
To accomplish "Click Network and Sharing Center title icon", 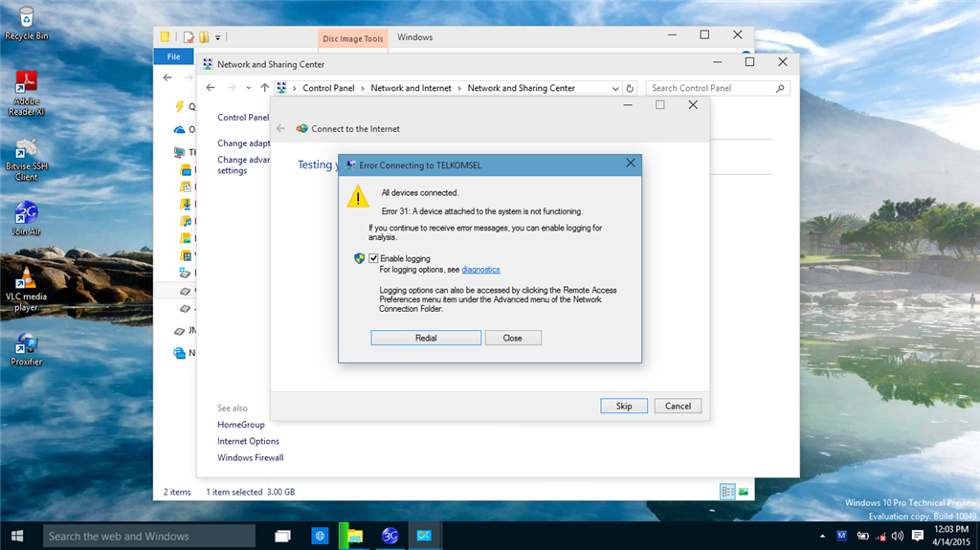I will click(x=208, y=64).
